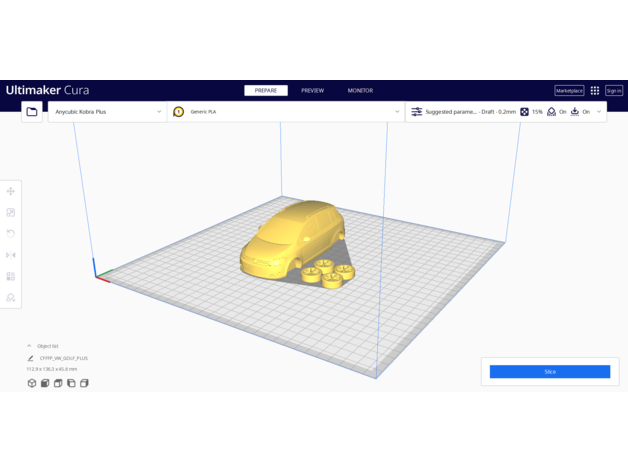Select the Scale tool in left toolbar
628x472 pixels.
pos(11,212)
